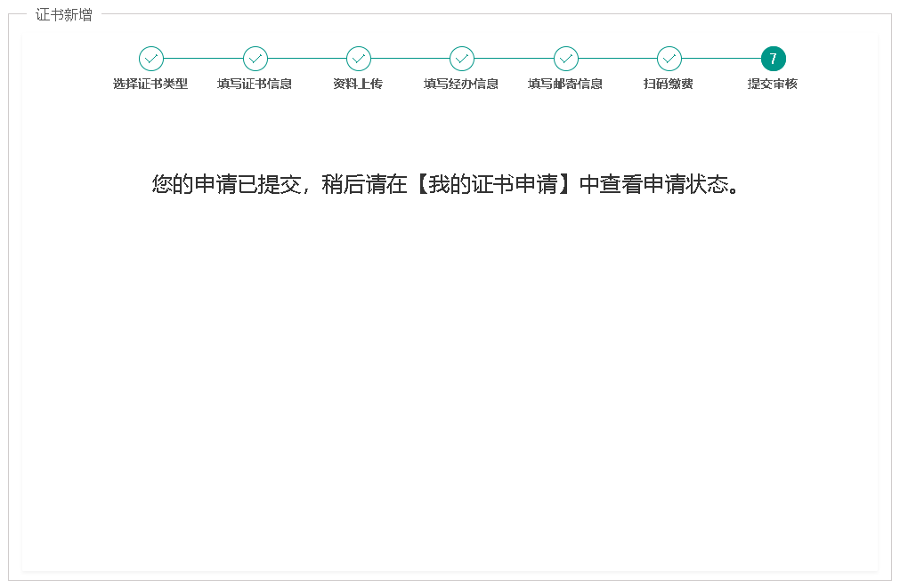The image size is (900, 588).
Task: Click the 扫码缴费 step label
Action: (669, 85)
